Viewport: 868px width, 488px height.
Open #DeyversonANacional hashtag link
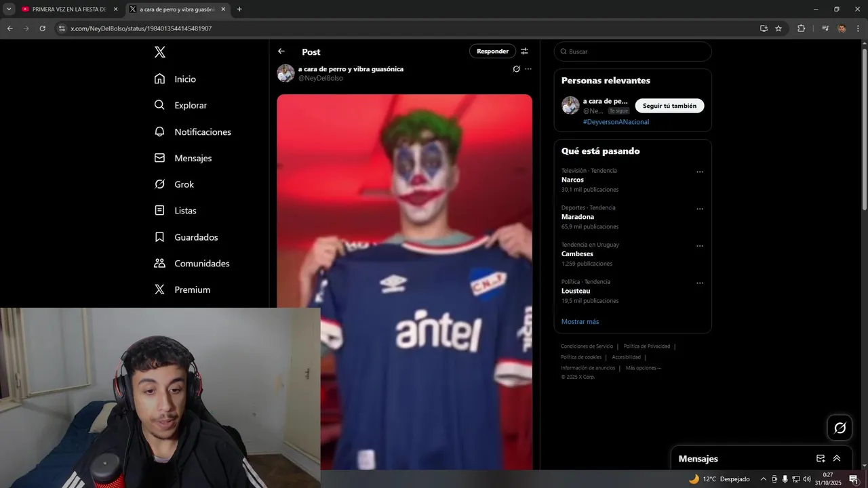tap(616, 122)
